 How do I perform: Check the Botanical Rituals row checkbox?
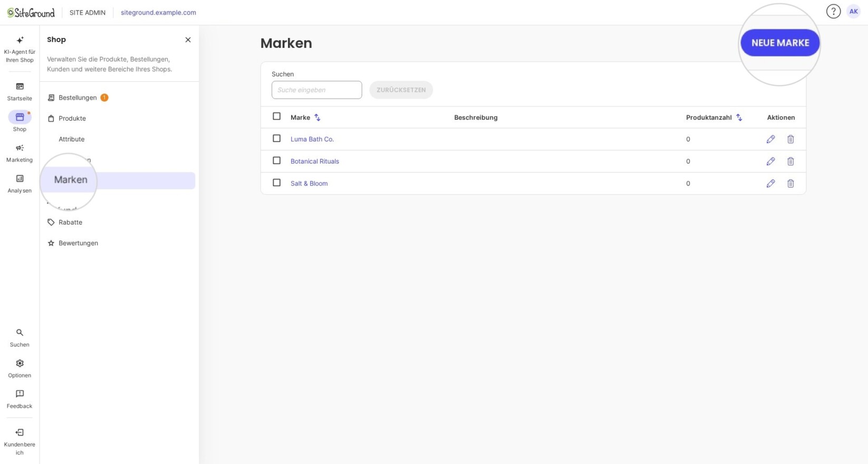[276, 161]
